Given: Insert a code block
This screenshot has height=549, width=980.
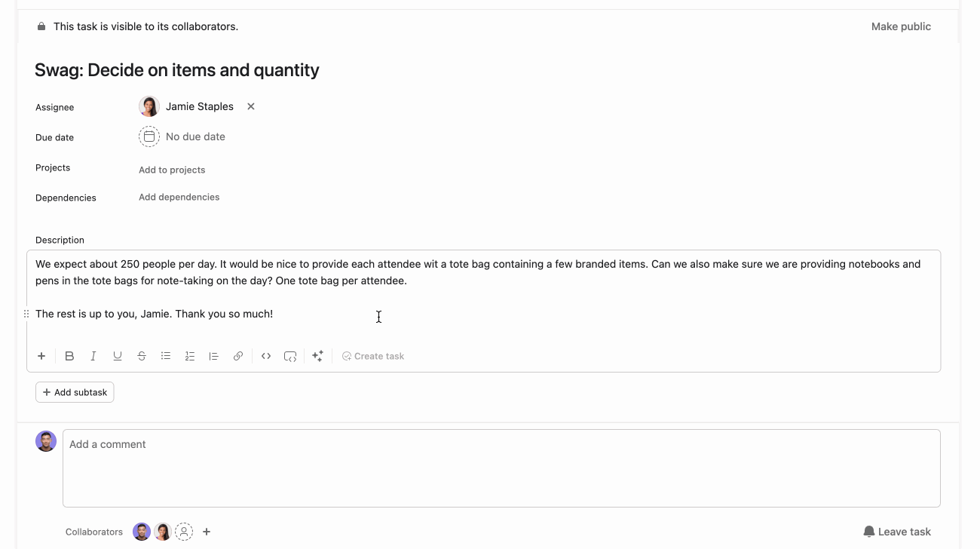Looking at the screenshot, I should point(290,356).
